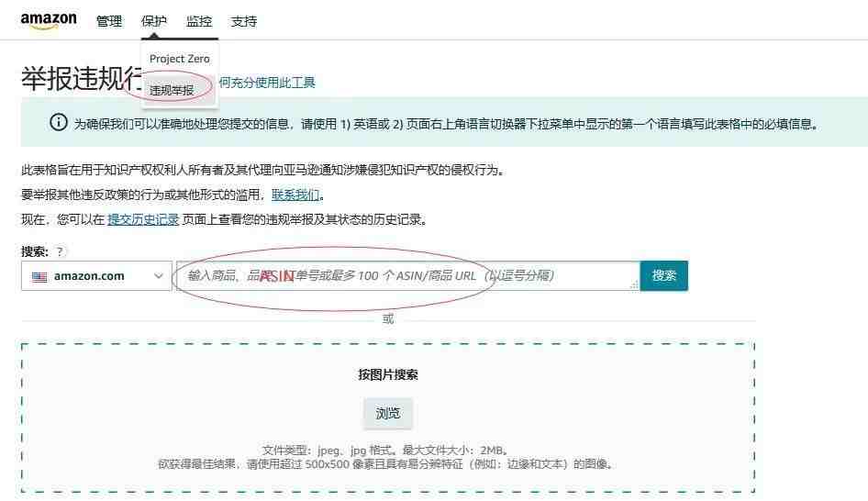Open the 监控 menu
The width and height of the screenshot is (868, 501).
pyautogui.click(x=199, y=21)
